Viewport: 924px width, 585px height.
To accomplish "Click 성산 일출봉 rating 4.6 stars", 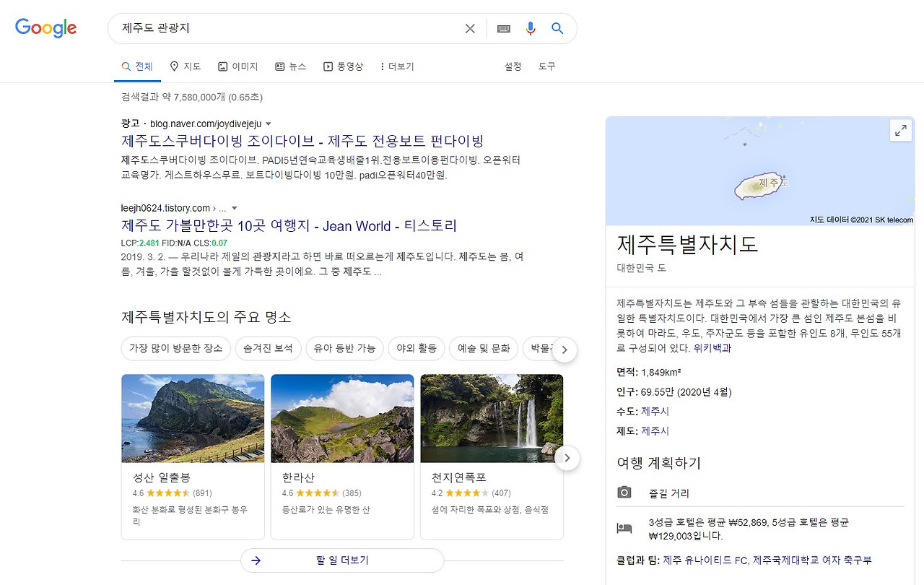I will tap(173, 493).
